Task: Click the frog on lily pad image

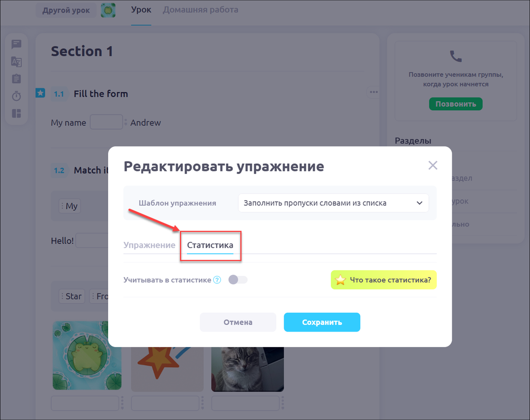Action: coord(87,355)
